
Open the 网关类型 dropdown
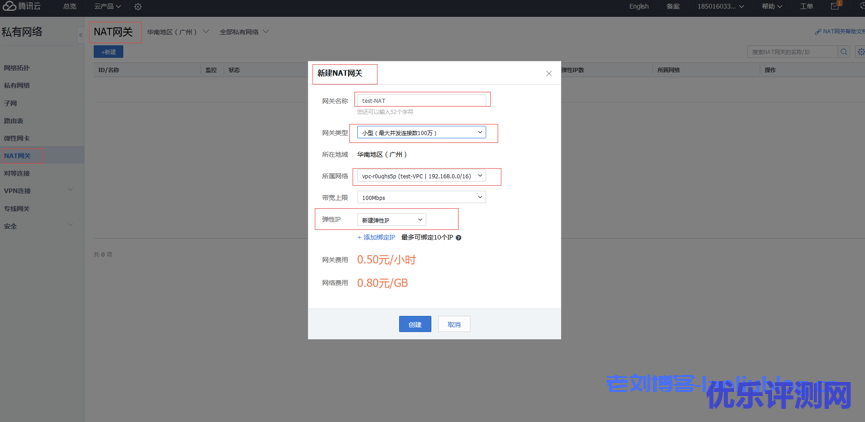pyautogui.click(x=421, y=132)
